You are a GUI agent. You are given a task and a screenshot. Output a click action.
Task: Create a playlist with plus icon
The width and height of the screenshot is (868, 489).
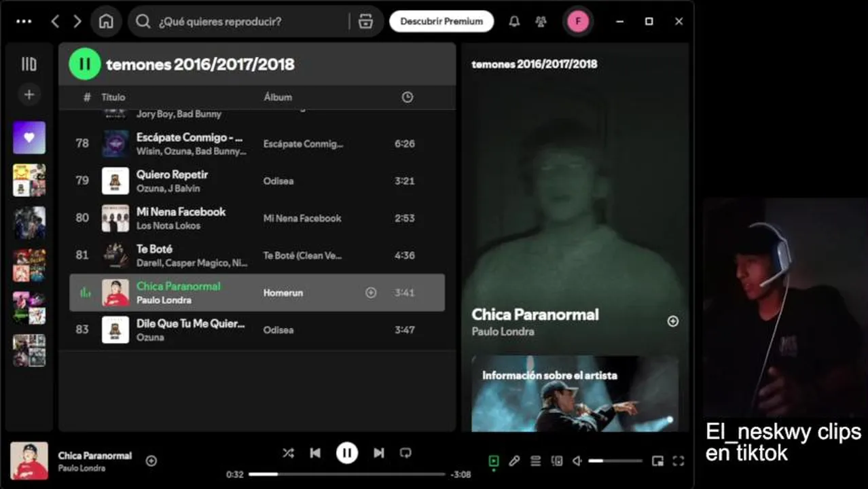pyautogui.click(x=29, y=94)
